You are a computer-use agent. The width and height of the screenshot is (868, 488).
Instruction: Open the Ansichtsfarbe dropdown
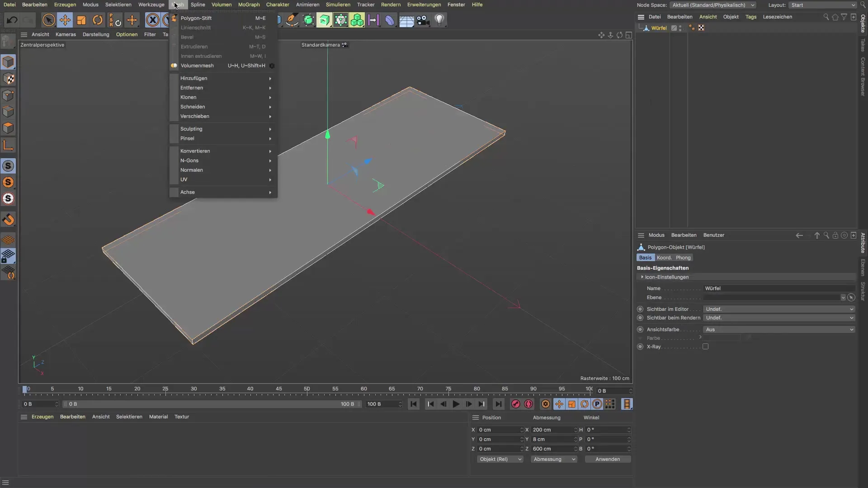tap(779, 329)
